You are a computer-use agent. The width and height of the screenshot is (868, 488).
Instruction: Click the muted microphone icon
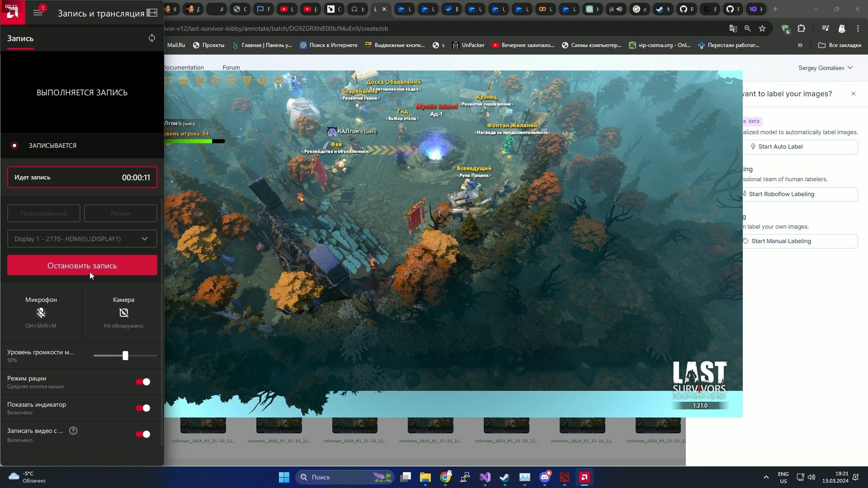point(41,313)
